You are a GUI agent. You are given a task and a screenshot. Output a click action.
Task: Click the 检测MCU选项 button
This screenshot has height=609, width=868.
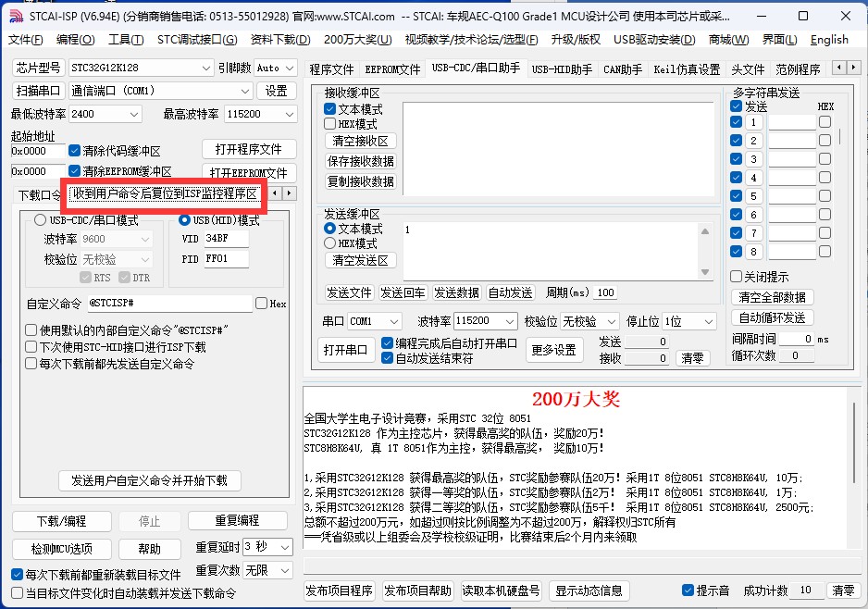coord(61,549)
